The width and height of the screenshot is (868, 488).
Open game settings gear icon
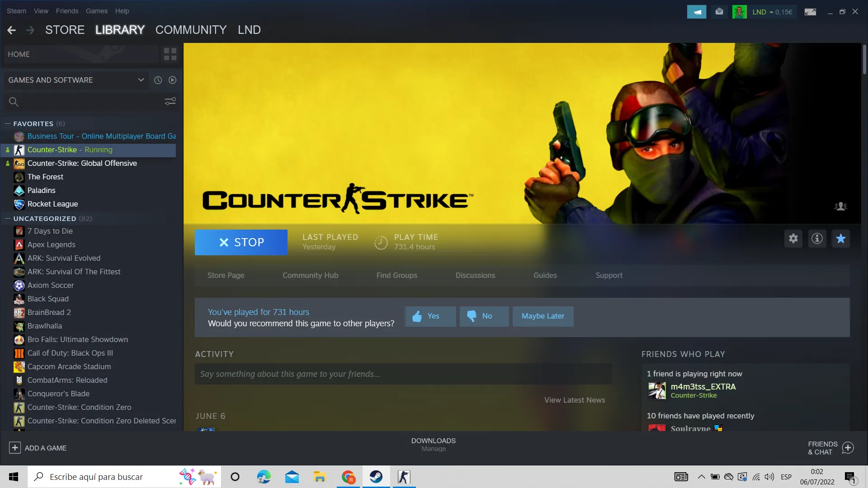tap(793, 239)
